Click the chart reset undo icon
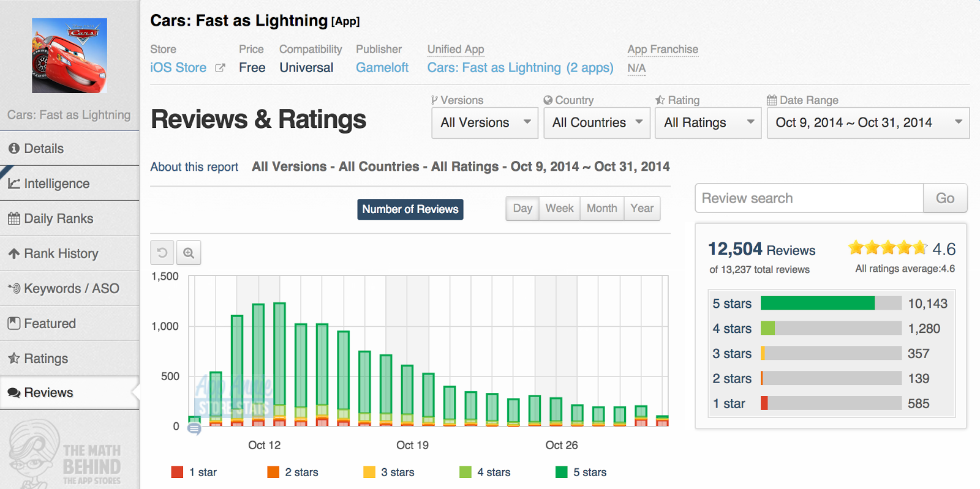Screen dimensions: 980x489 [162, 253]
